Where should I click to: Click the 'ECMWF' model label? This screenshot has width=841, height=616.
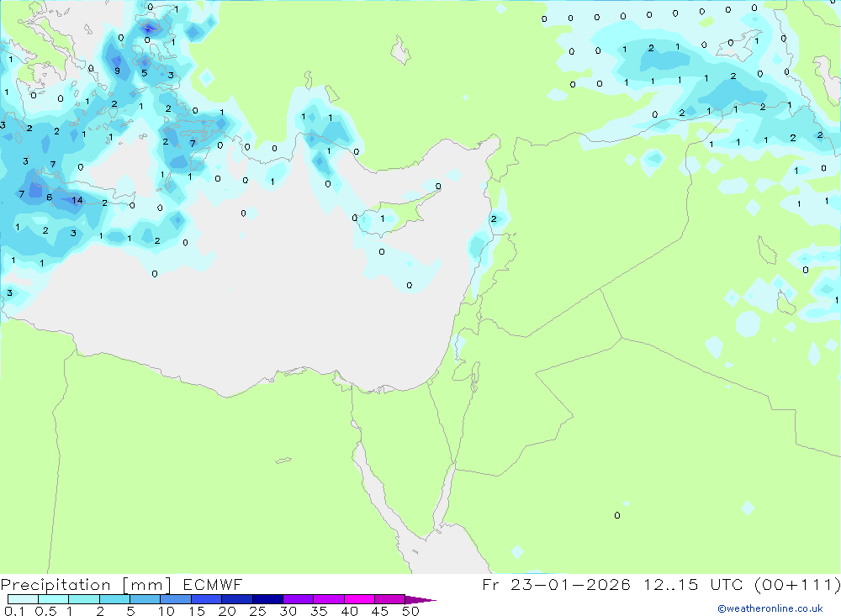click(x=213, y=584)
